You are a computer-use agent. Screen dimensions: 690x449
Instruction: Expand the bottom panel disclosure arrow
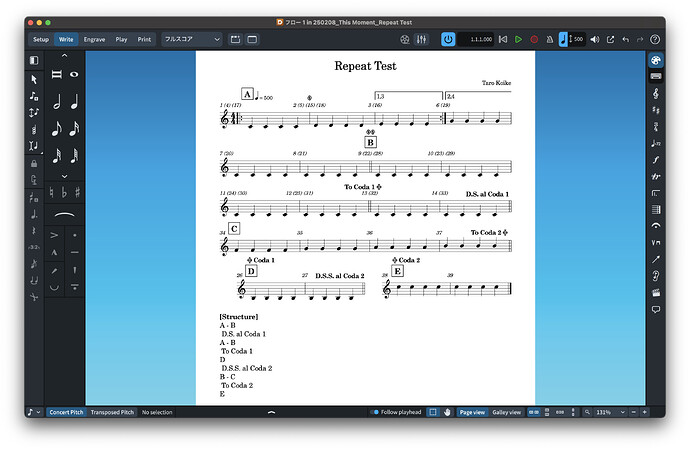point(272,412)
